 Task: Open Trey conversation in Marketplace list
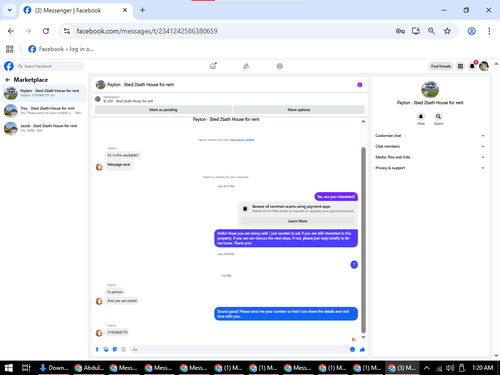coord(44,111)
